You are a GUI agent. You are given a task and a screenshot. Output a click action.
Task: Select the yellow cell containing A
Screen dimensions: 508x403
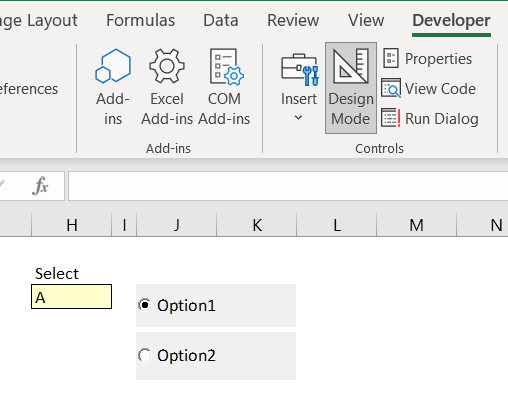click(x=72, y=297)
